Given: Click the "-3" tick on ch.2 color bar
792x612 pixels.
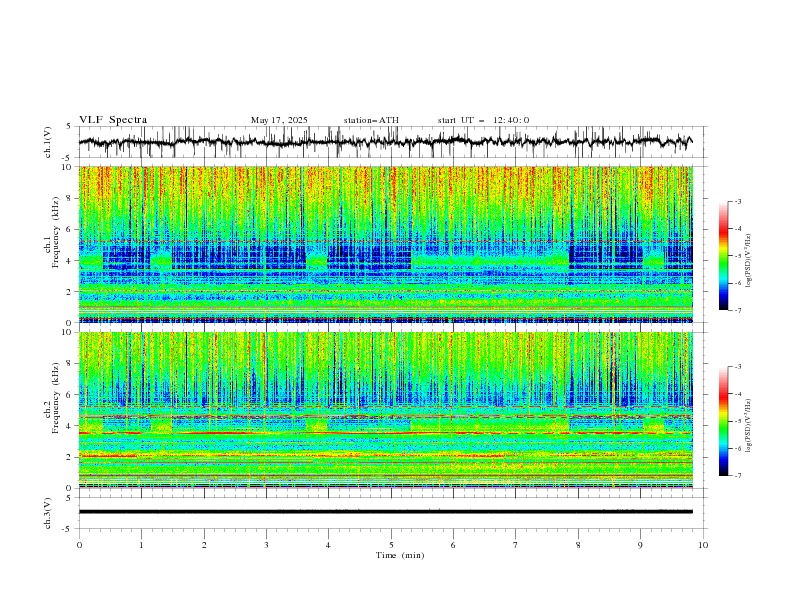Looking at the screenshot, I should click(737, 367).
